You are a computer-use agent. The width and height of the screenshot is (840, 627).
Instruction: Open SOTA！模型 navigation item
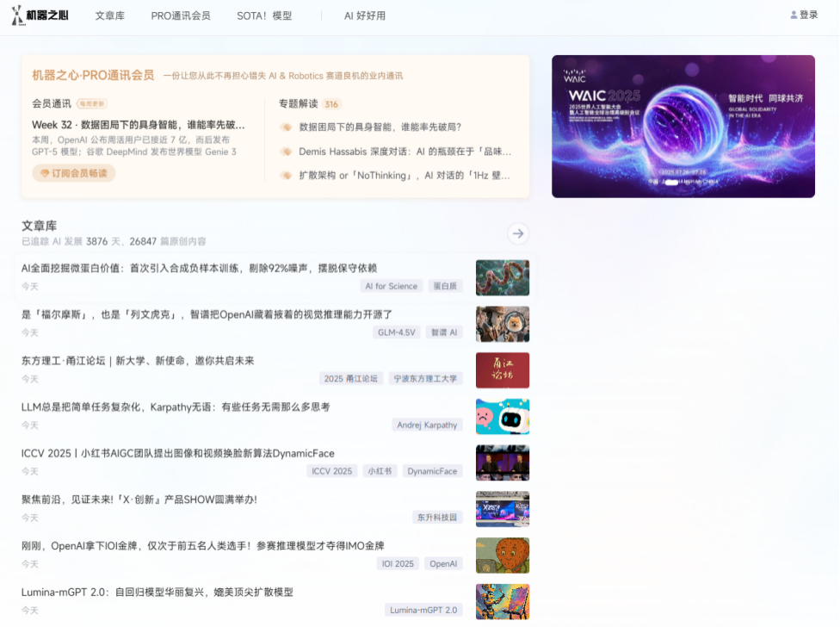264,16
